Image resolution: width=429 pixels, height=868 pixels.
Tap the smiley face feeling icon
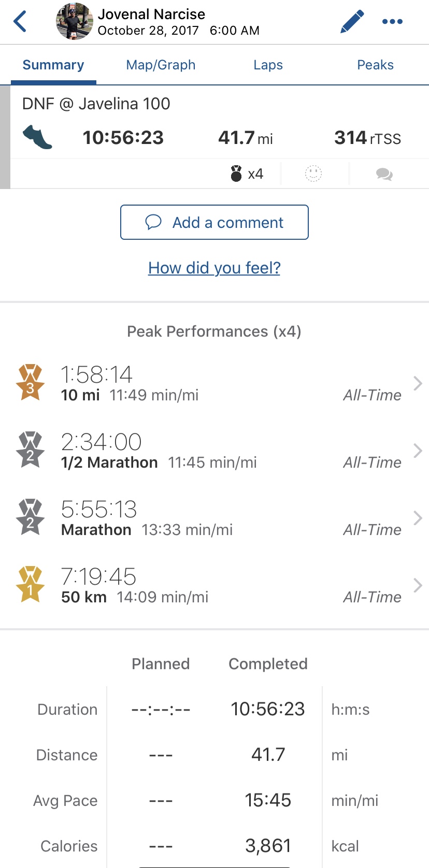click(313, 173)
